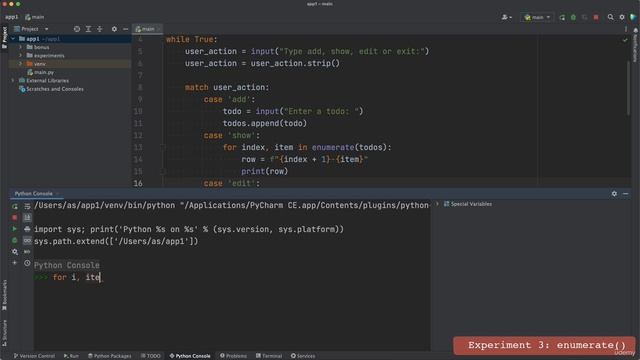Viewport: 640px width, 360px height.
Task: Add new console with plus icon
Action: tap(15, 263)
